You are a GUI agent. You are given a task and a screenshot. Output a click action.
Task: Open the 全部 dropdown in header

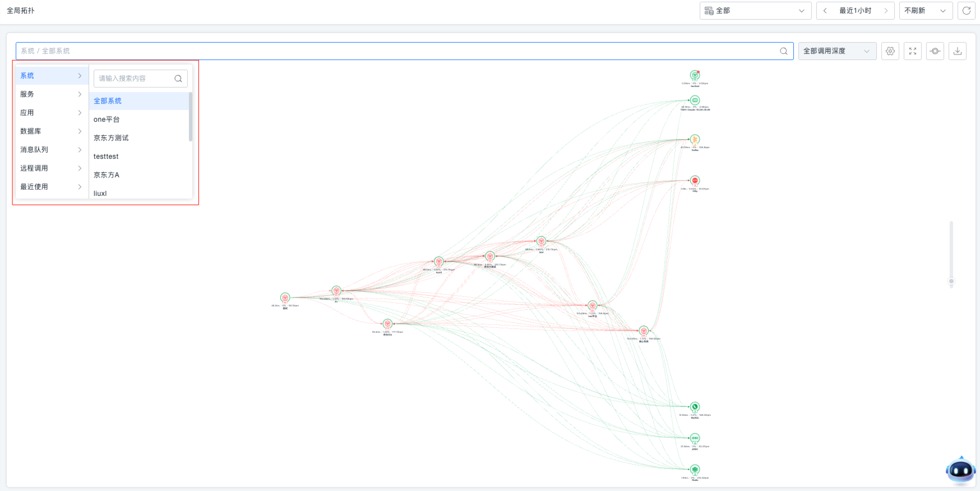755,11
